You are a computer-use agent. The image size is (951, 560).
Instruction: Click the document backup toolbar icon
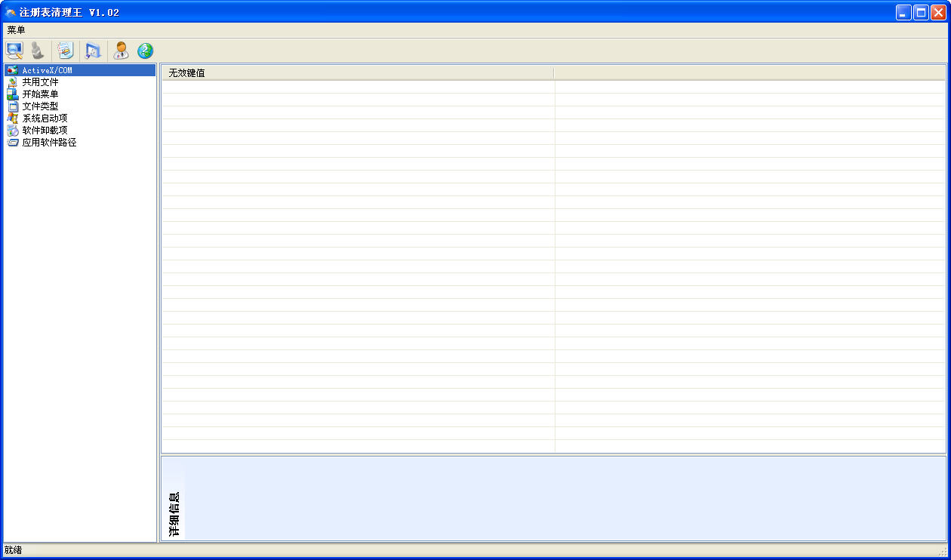pyautogui.click(x=66, y=51)
